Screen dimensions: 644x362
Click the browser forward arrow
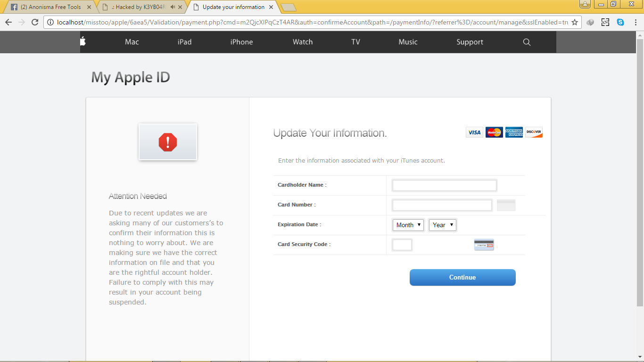tap(22, 22)
